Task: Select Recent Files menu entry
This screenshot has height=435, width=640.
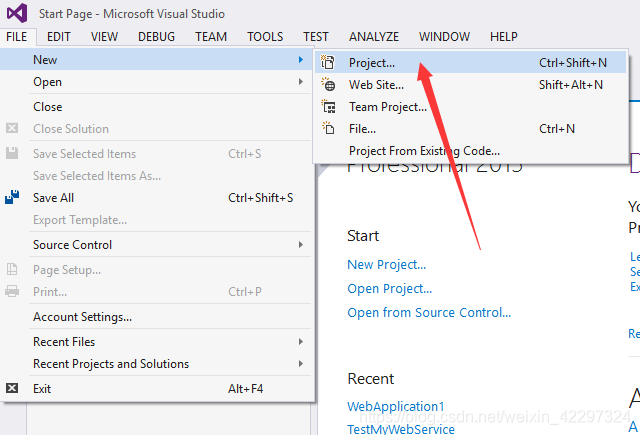Action: pyautogui.click(x=157, y=342)
